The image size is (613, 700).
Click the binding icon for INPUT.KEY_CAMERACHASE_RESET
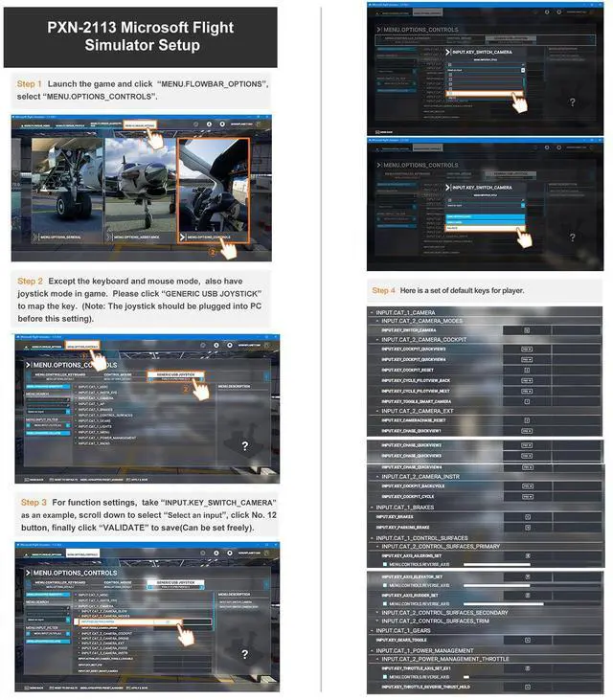(x=527, y=420)
